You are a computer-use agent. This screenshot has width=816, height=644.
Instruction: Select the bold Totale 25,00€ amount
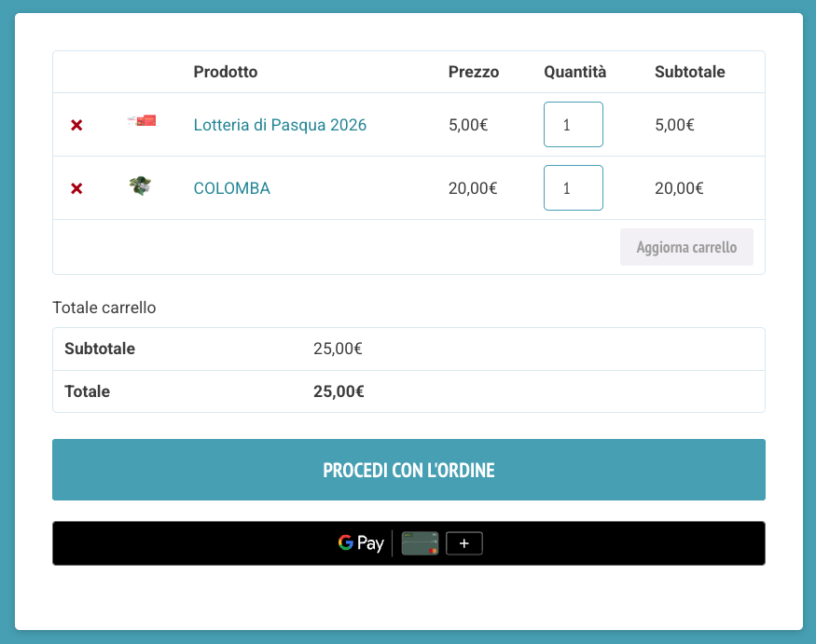[339, 391]
